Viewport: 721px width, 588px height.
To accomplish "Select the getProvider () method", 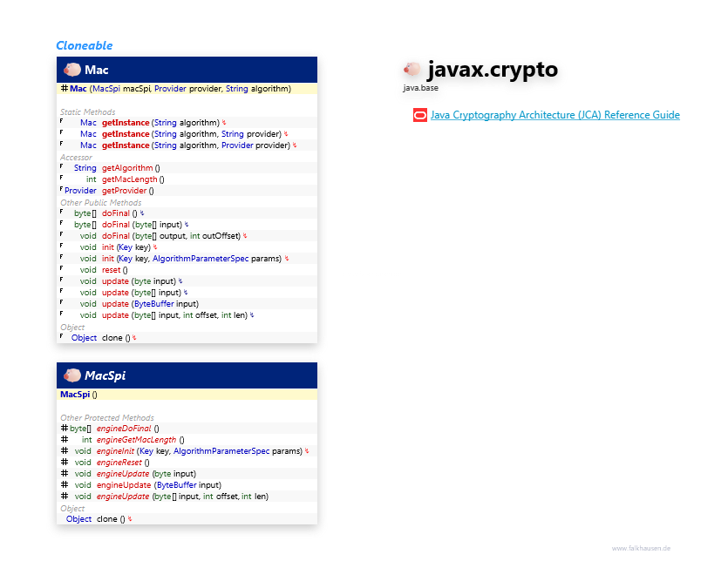I will click(128, 191).
